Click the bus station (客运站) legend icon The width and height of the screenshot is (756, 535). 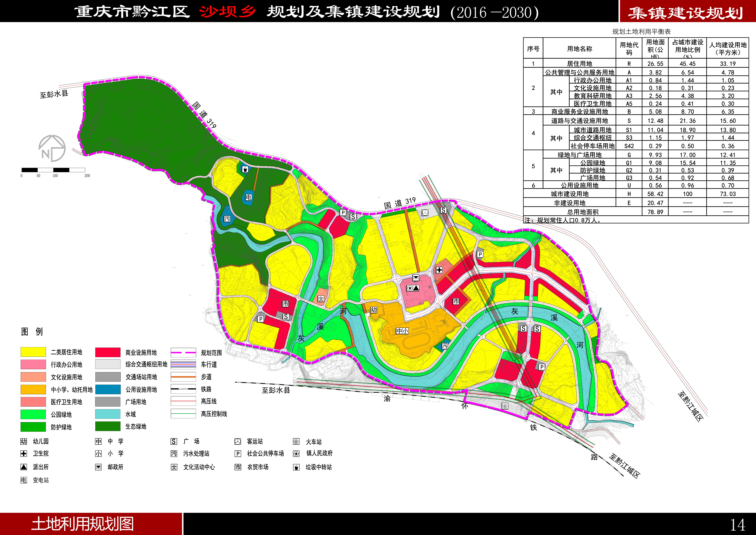coord(238,441)
